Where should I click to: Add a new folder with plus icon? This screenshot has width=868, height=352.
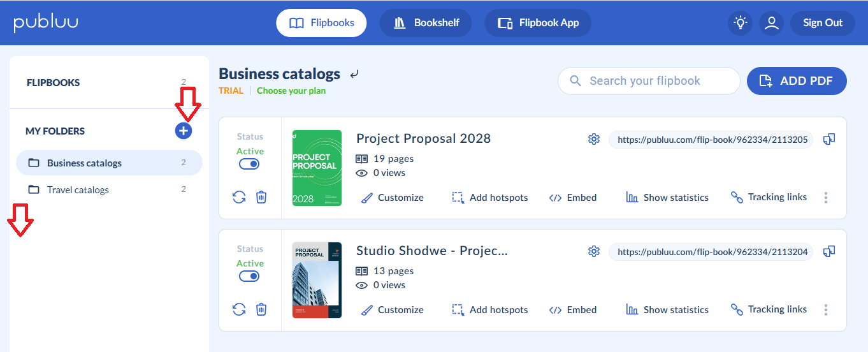click(x=184, y=131)
